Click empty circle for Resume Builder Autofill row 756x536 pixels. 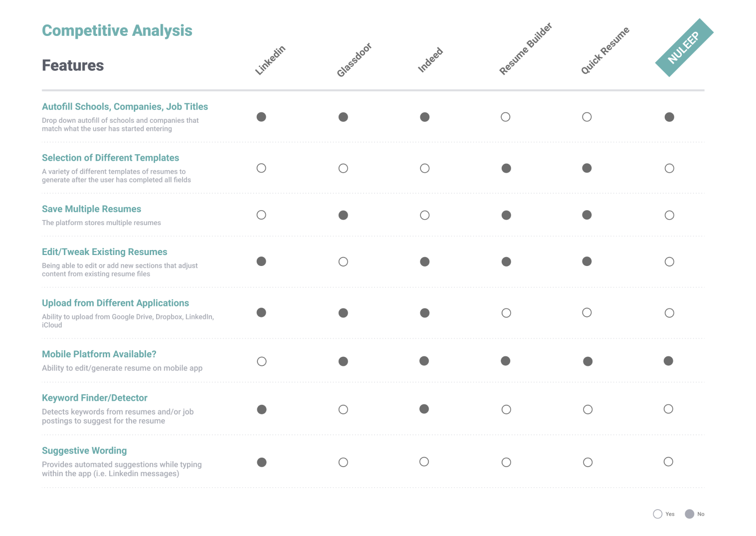coord(506,117)
